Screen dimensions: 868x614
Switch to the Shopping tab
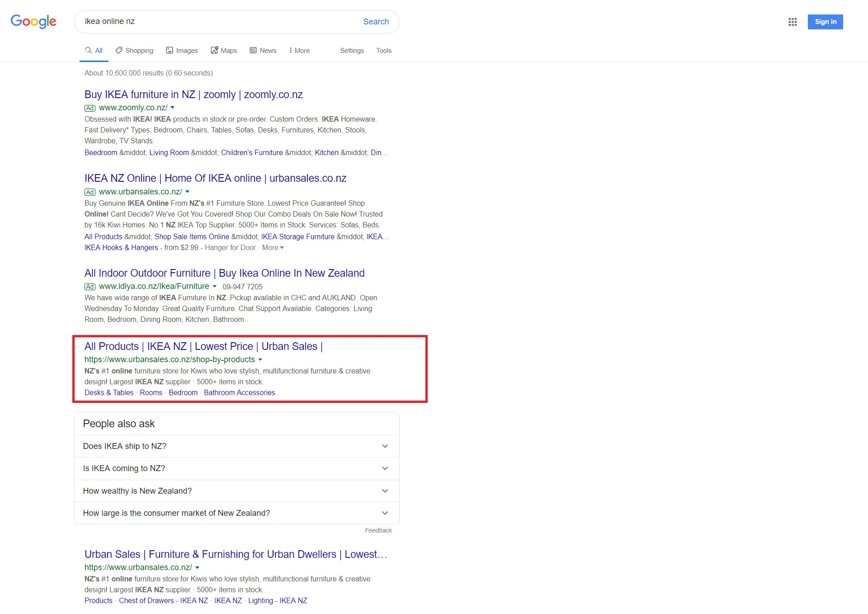click(134, 51)
